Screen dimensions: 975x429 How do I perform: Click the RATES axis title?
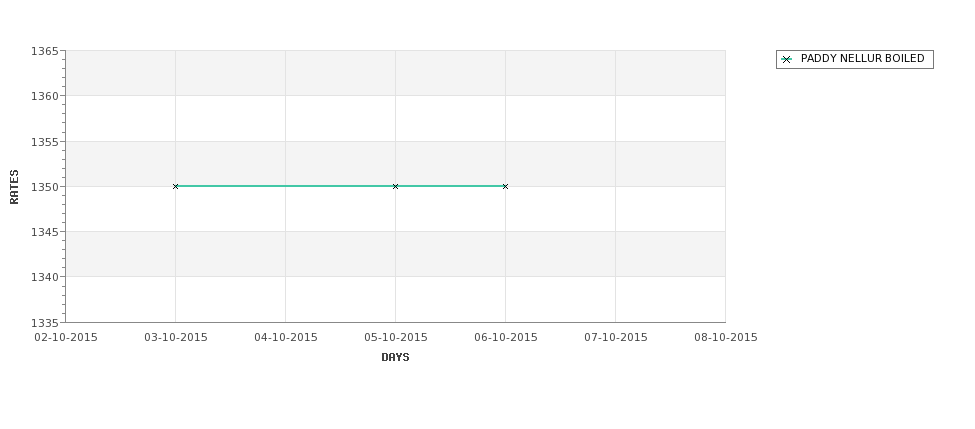point(15,186)
